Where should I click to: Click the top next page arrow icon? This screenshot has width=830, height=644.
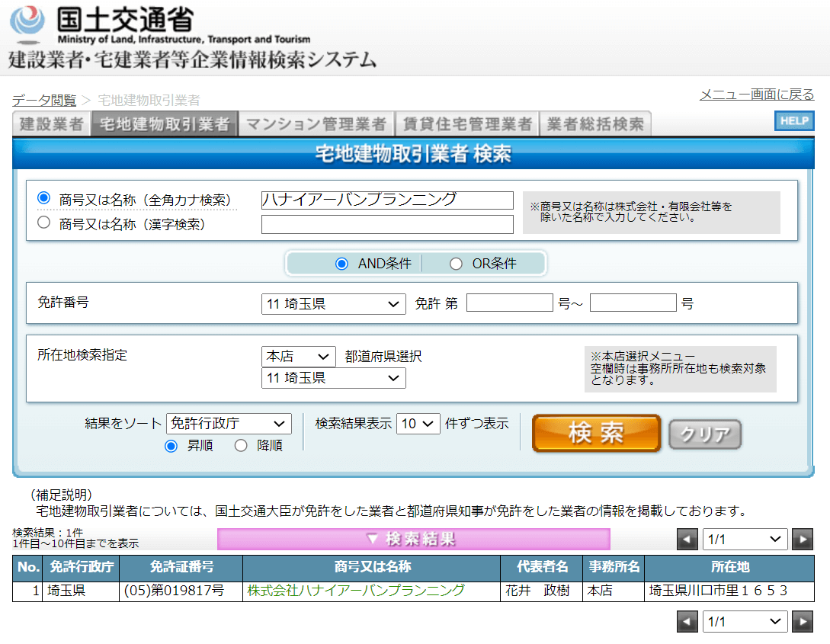pyautogui.click(x=802, y=540)
